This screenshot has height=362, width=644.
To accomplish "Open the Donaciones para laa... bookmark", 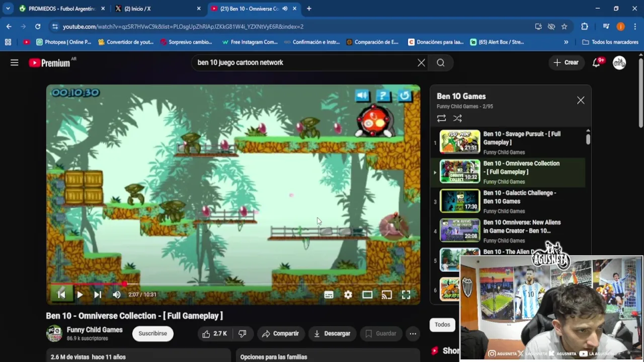I will click(436, 42).
